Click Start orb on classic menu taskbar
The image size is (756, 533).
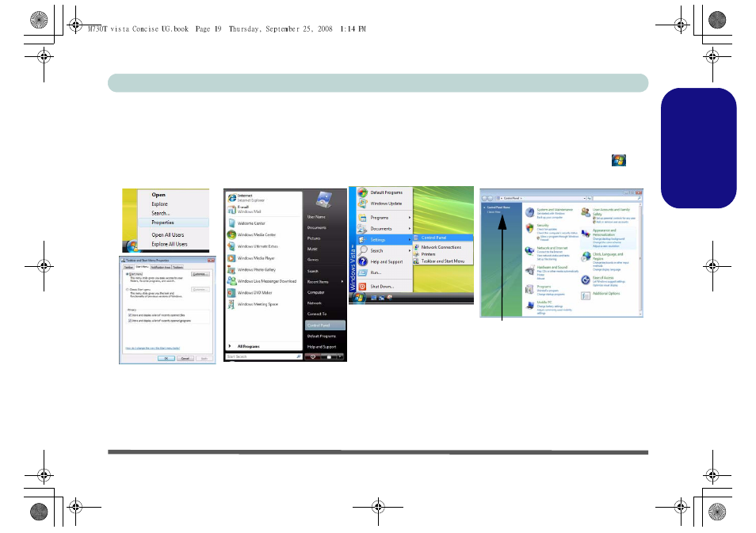pyautogui.click(x=357, y=298)
